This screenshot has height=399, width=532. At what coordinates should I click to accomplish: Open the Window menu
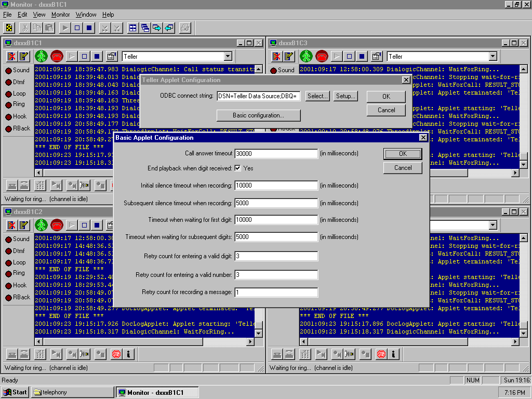(86, 15)
